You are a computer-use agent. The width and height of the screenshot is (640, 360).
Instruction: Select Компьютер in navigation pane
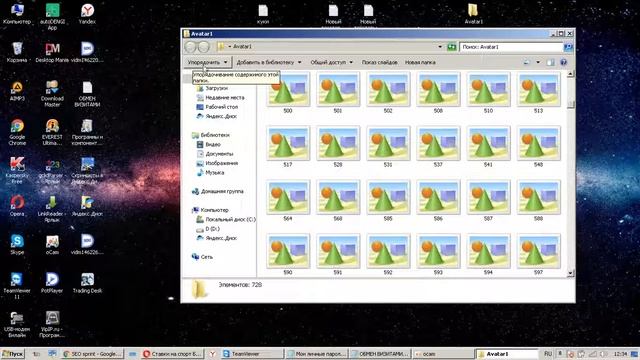[x=211, y=210]
